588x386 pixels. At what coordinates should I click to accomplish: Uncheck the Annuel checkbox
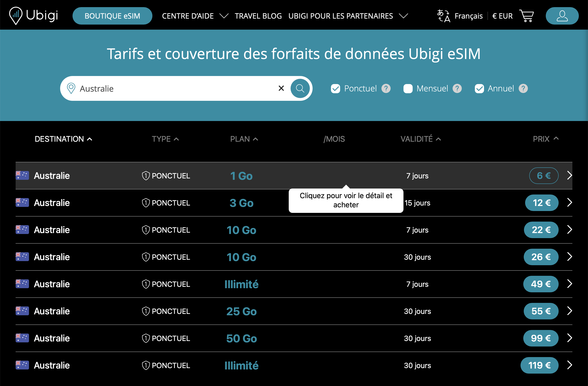(x=479, y=88)
